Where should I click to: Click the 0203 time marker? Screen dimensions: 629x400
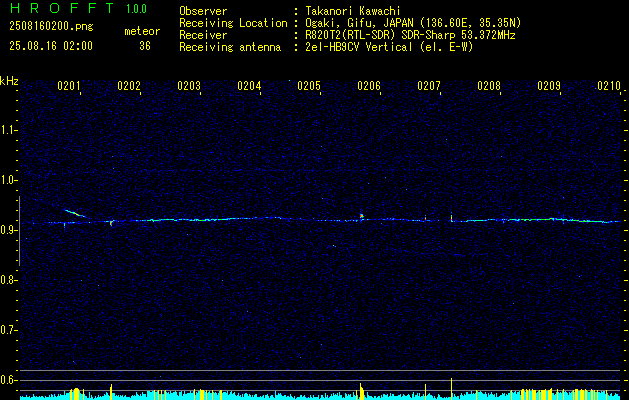pyautogui.click(x=189, y=86)
